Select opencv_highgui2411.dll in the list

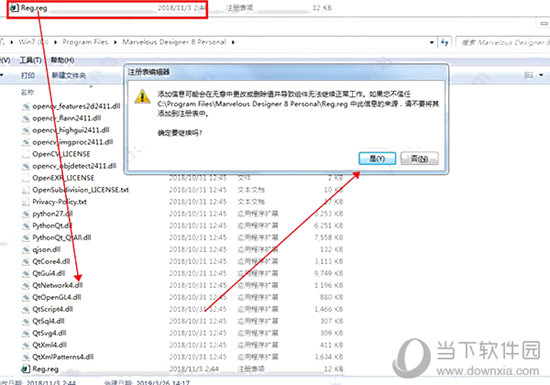click(x=71, y=130)
